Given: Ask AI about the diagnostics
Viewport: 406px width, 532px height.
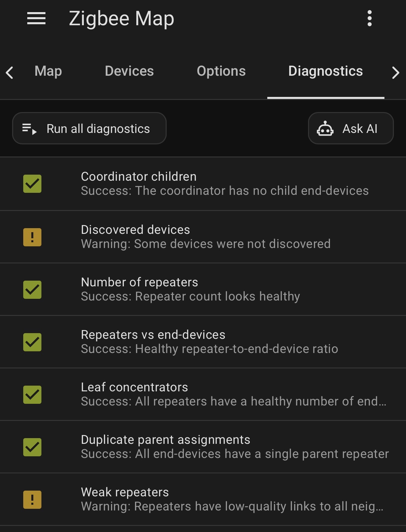Looking at the screenshot, I should coord(351,128).
